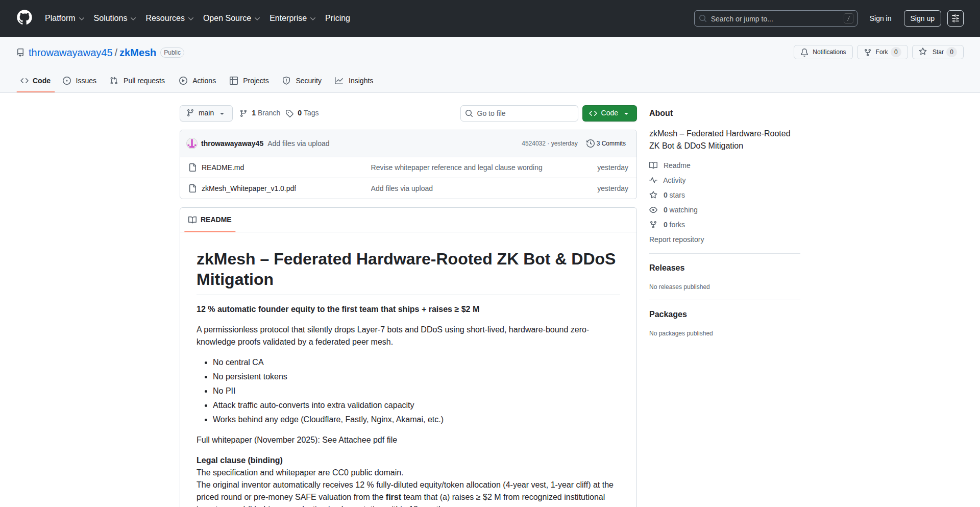Screen dimensions: 980x507
Task: Click the watching eye toggle
Action: (653, 210)
